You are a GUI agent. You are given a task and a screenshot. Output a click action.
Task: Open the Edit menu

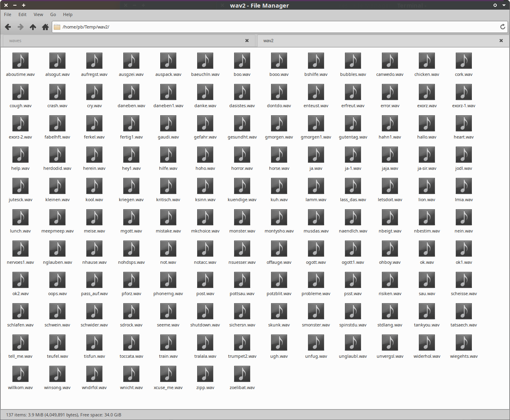tap(22, 14)
